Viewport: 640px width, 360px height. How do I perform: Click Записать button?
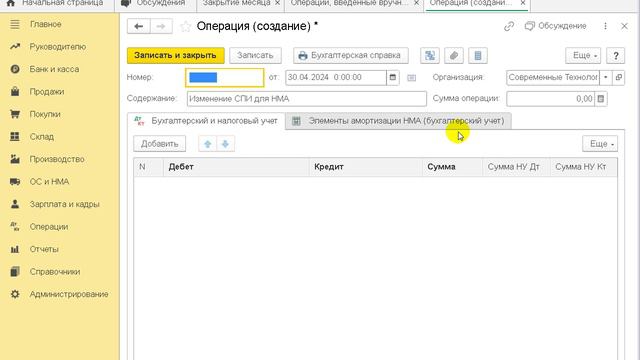(x=255, y=56)
